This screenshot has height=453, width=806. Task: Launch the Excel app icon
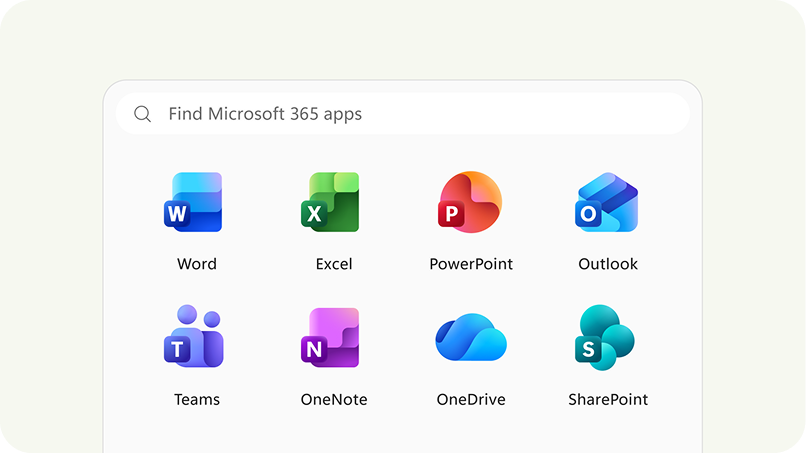[x=330, y=202]
